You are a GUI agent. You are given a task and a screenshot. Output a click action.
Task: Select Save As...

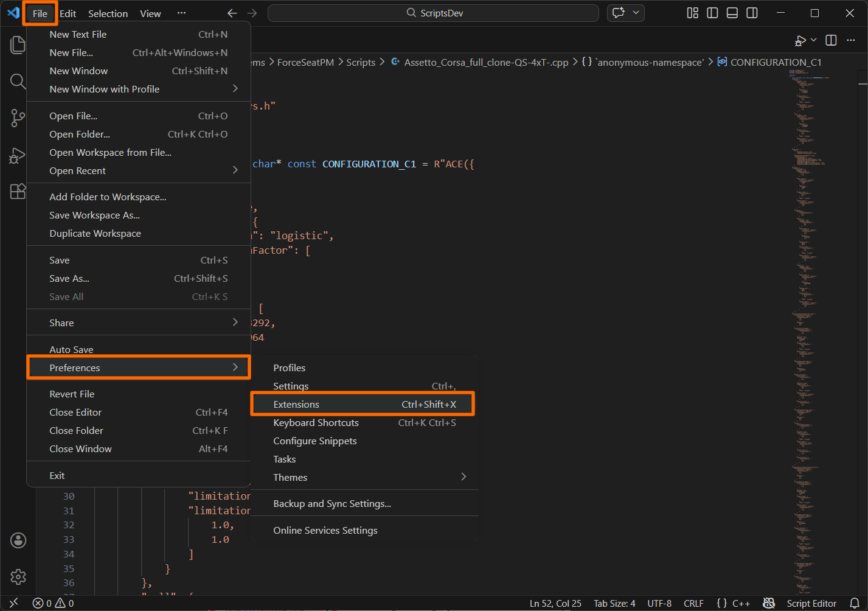point(139,278)
